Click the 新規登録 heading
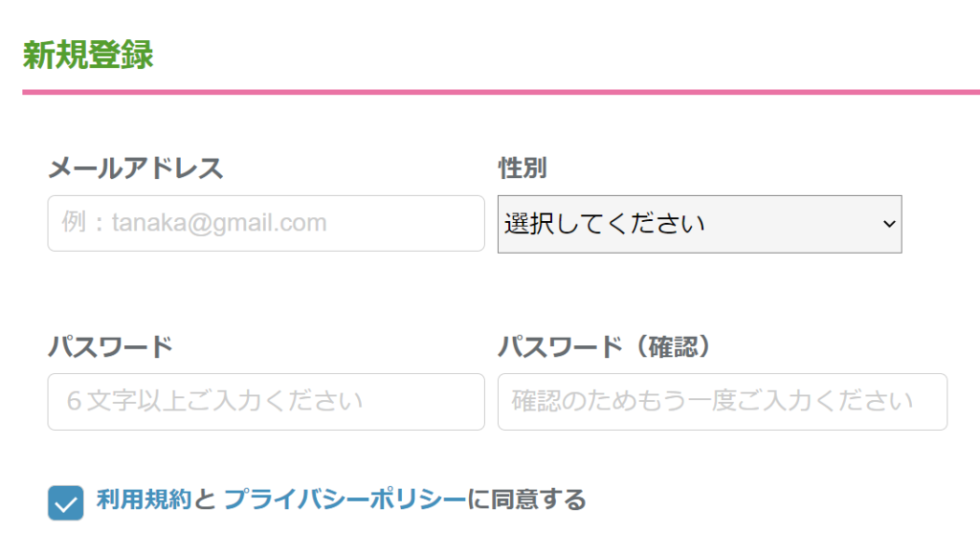 coord(88,55)
